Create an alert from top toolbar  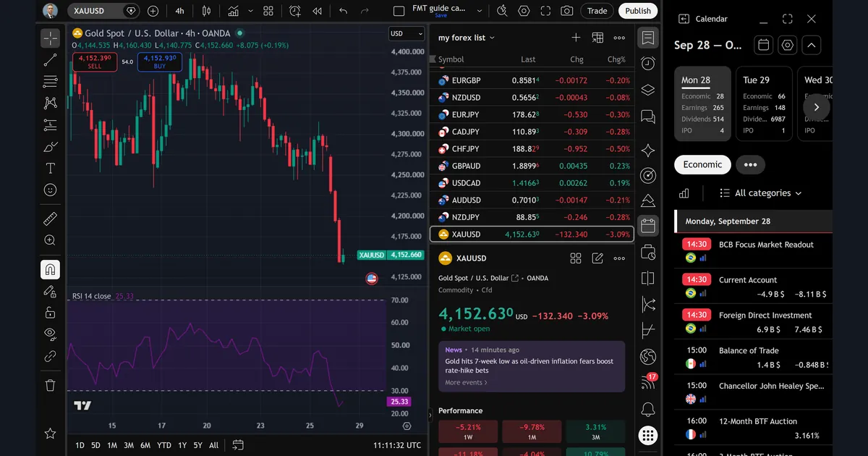coord(294,11)
